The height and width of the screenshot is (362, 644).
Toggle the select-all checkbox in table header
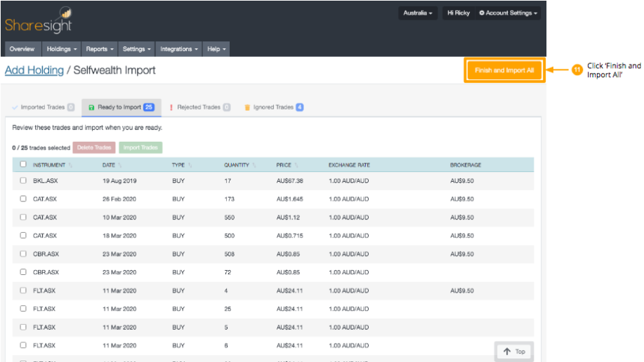[23, 164]
